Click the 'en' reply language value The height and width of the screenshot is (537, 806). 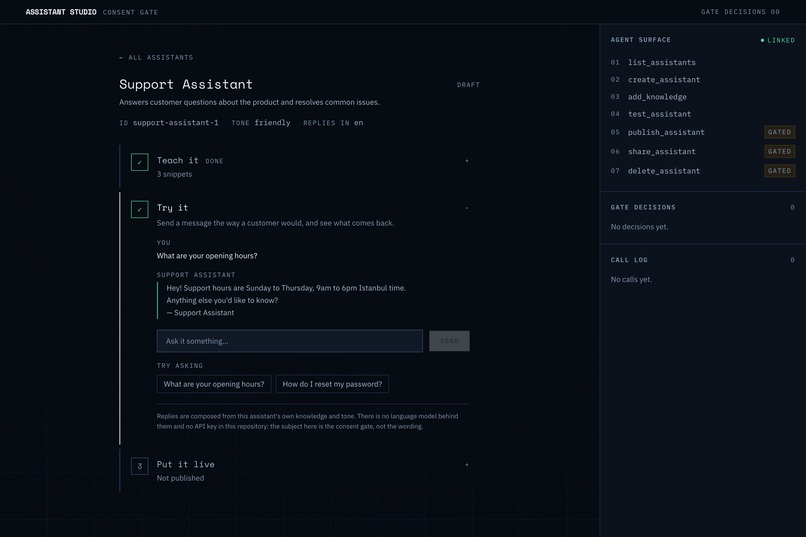[358, 123]
